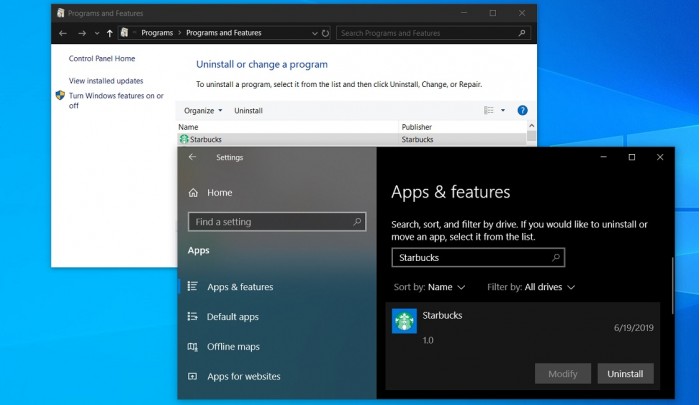The image size is (700, 405).
Task: Click Turn Windows features on or off
Action: pyautogui.click(x=115, y=100)
